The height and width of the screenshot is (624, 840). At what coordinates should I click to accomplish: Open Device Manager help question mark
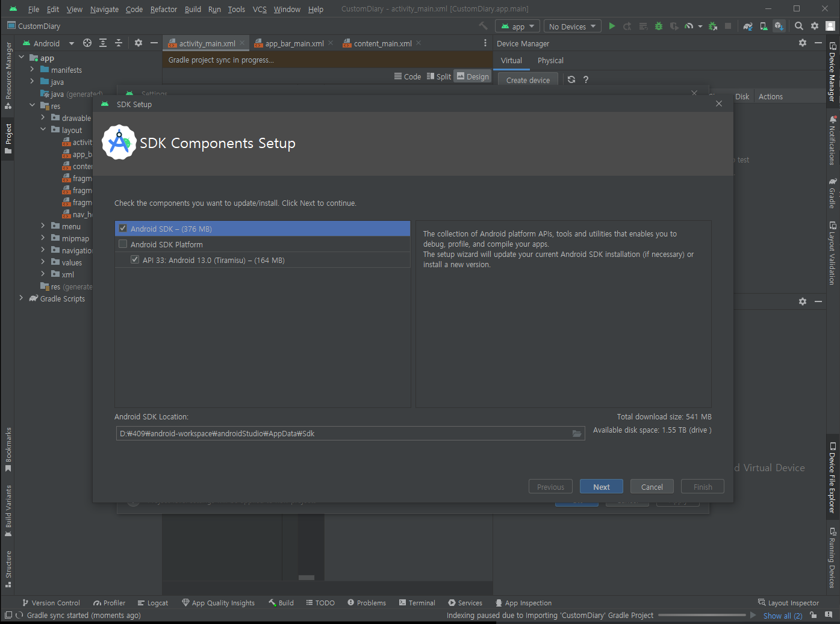point(586,79)
